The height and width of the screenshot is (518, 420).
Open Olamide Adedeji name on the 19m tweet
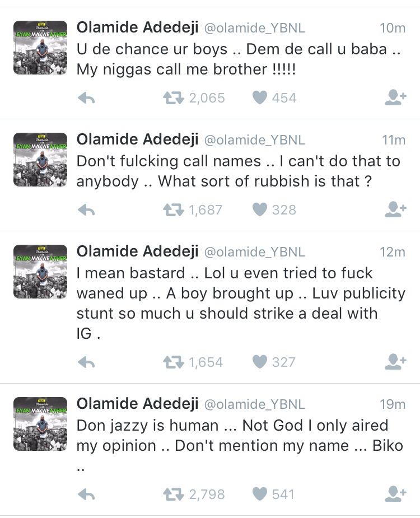137,404
